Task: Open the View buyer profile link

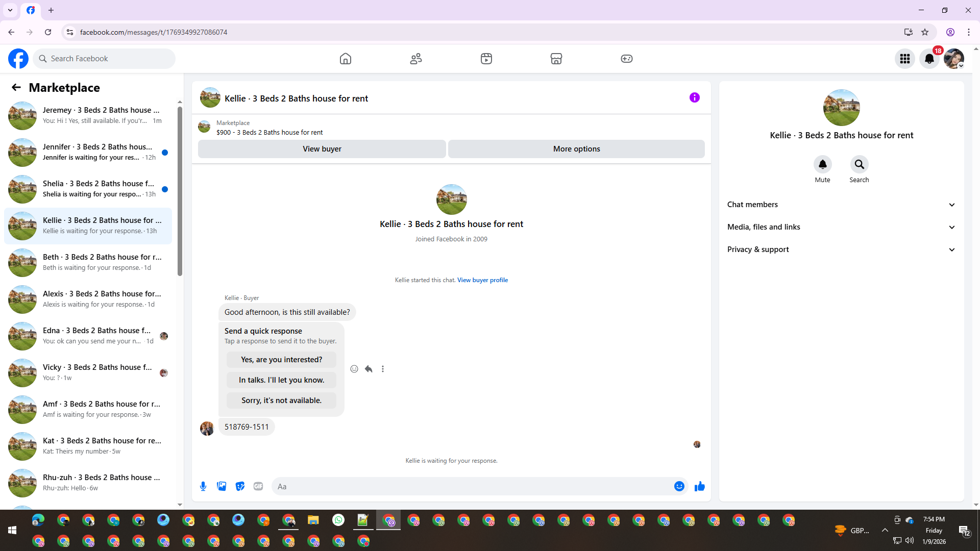Action: (482, 280)
